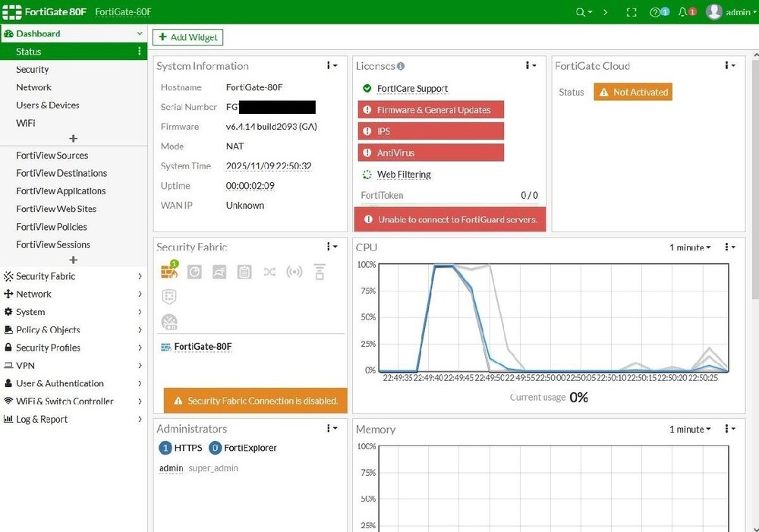Click the WiFi & Switch Controller icon
Screen dimensions: 759x532
point(8,401)
